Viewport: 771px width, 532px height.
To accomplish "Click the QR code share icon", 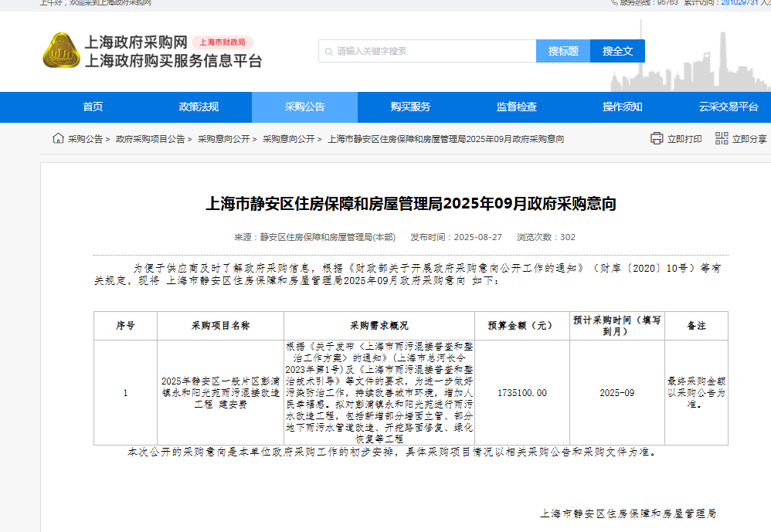I will 722,138.
